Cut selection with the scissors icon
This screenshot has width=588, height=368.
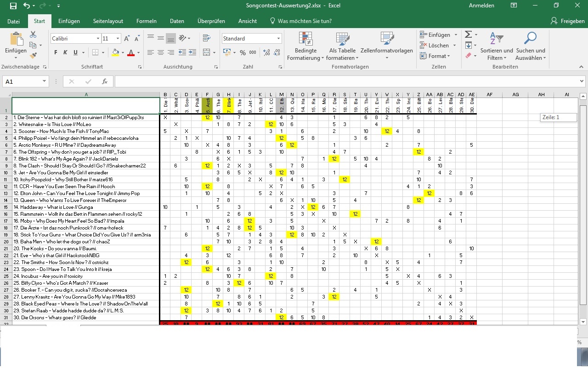(x=33, y=34)
